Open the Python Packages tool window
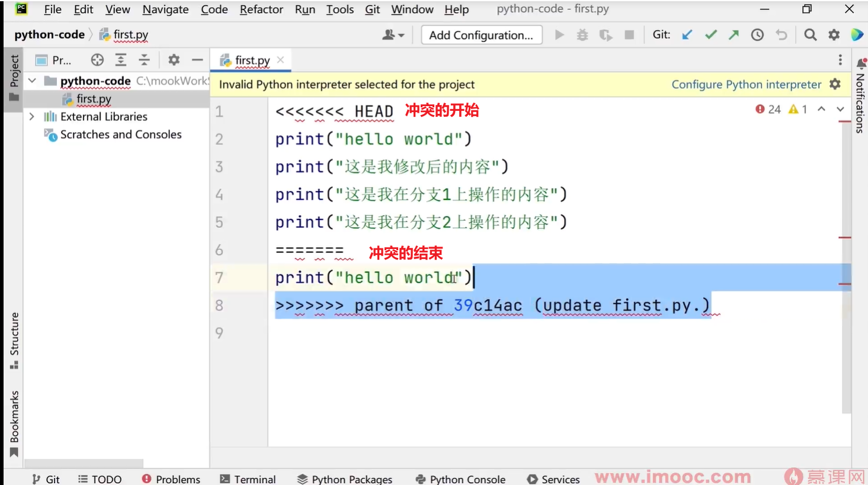 click(x=345, y=478)
